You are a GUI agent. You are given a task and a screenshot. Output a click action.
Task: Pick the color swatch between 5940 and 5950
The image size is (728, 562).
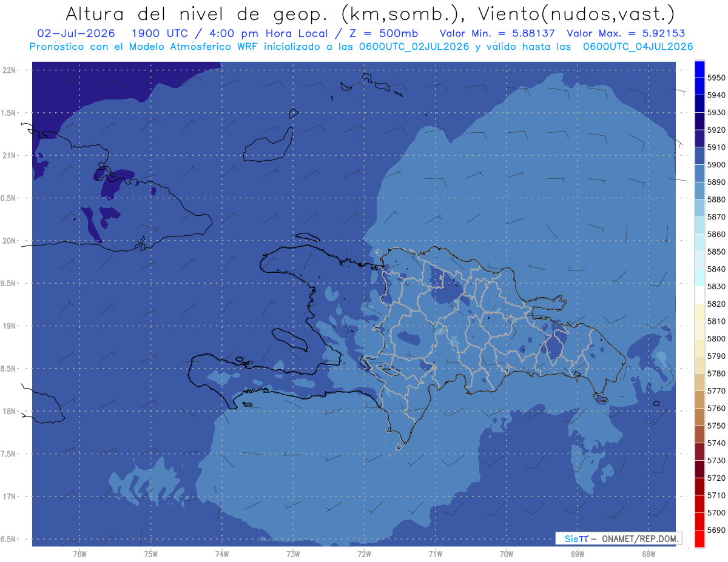(699, 87)
